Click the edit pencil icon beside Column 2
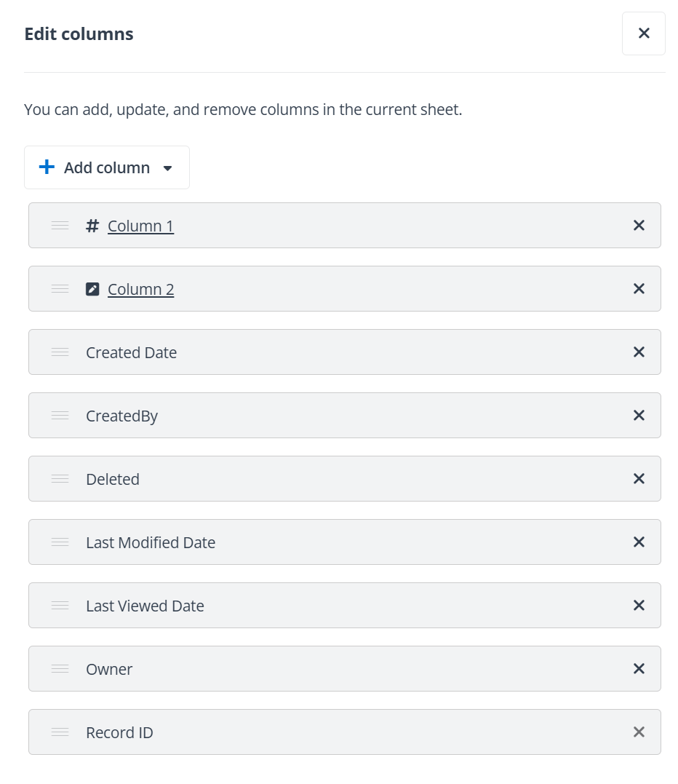The image size is (678, 784). (92, 288)
